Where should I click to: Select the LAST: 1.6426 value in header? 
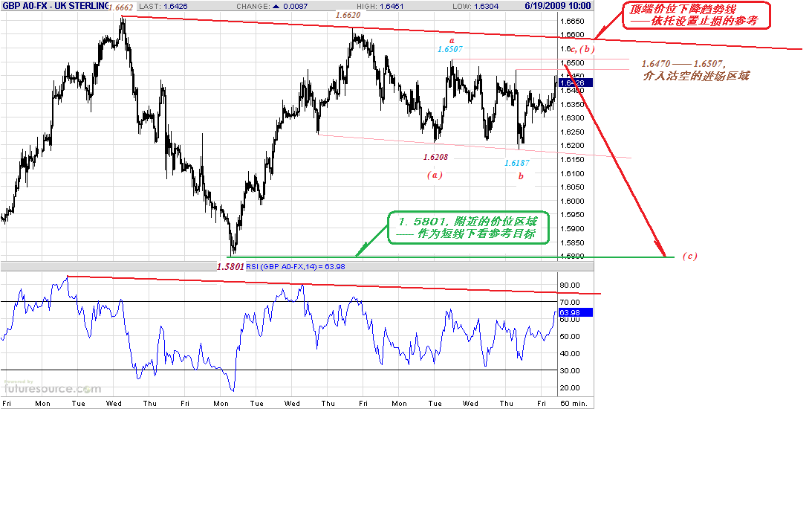tap(163, 6)
